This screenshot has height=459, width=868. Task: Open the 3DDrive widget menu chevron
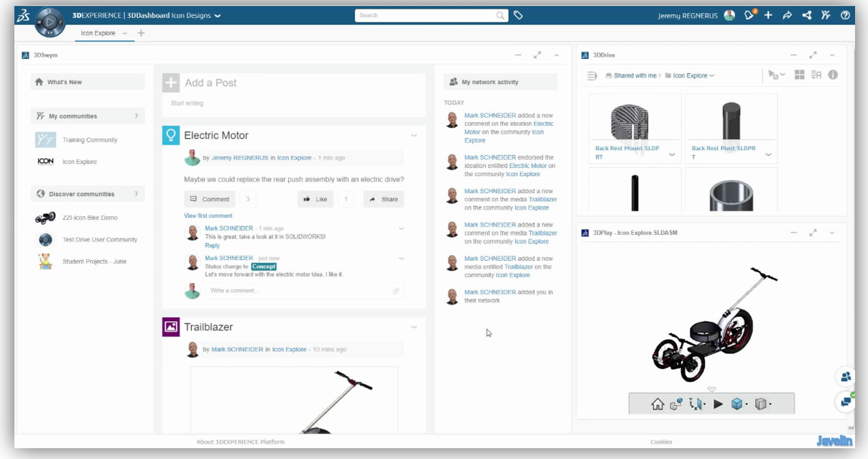click(x=832, y=55)
